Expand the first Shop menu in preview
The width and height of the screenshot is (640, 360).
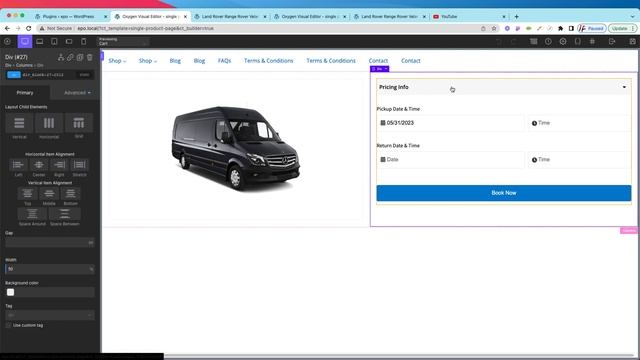pos(117,61)
